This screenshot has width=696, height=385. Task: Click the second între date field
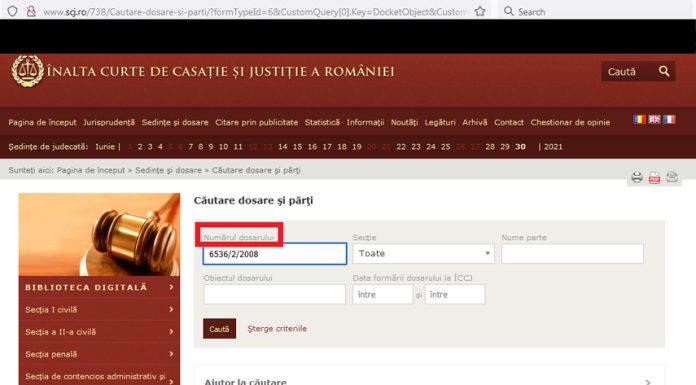(x=455, y=294)
